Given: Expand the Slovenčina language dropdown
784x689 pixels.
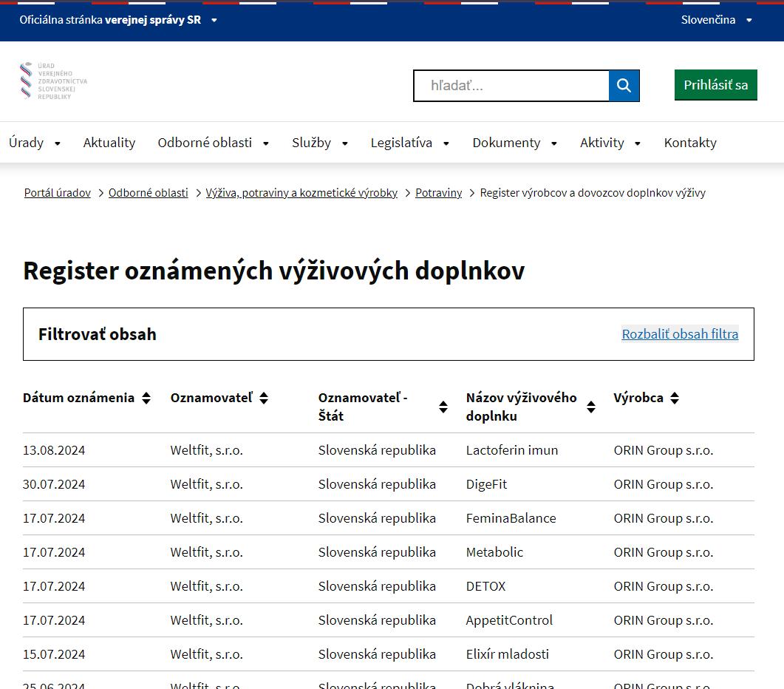Looking at the screenshot, I should click(716, 20).
